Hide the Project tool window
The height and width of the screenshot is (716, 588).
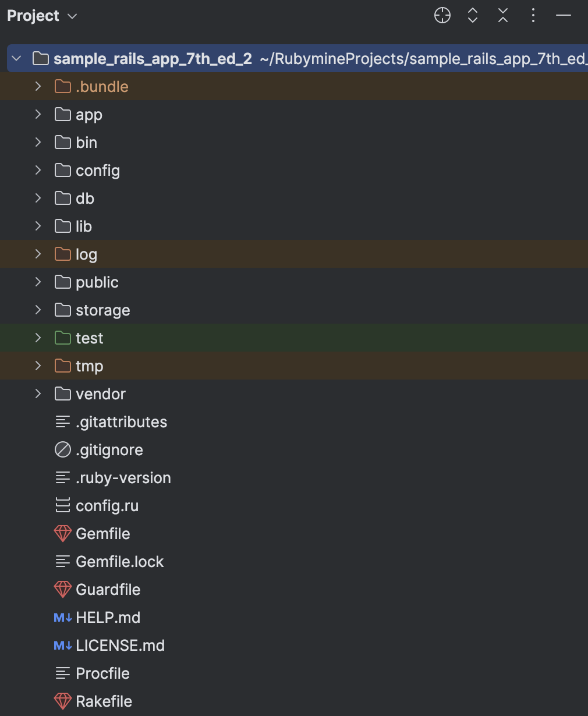pos(564,16)
